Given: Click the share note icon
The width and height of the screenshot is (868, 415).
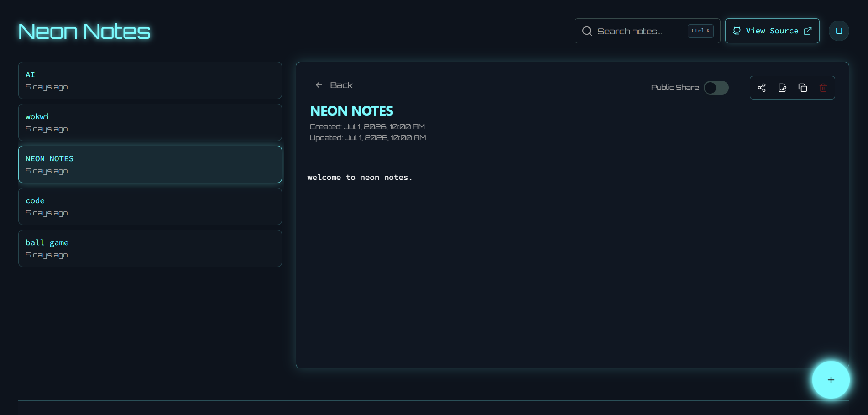Looking at the screenshot, I should 762,88.
